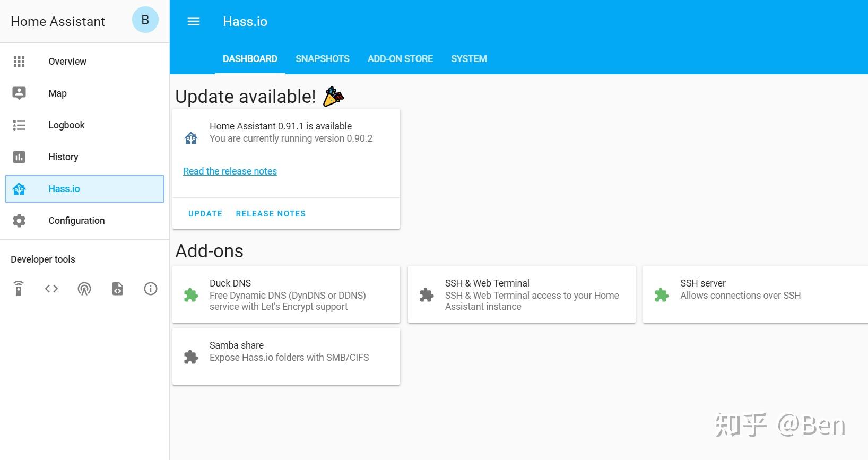Click the user avatar B
Screen dimensions: 868x460
click(x=145, y=20)
